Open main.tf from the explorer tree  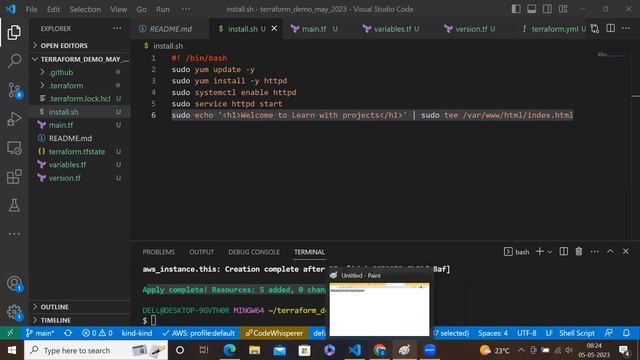81,125
